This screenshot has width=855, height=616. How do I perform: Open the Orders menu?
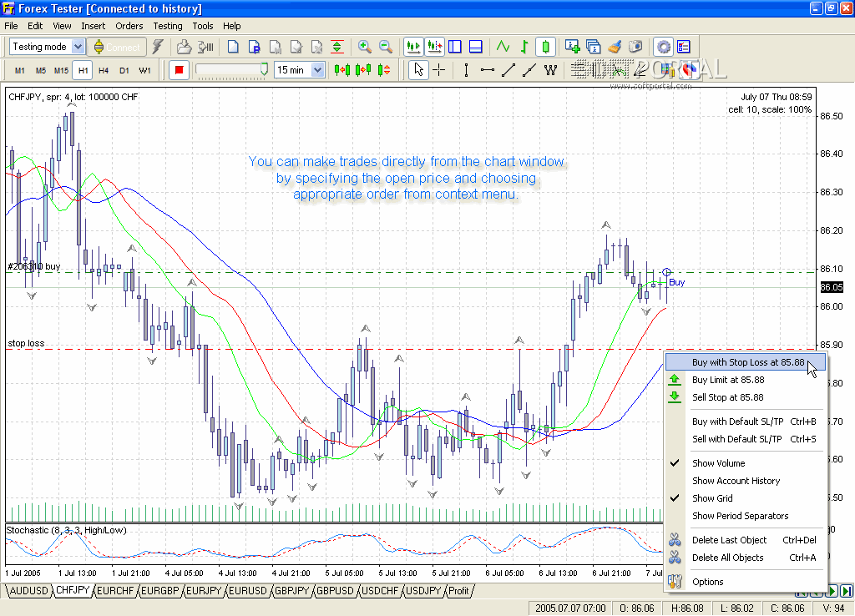coord(129,26)
